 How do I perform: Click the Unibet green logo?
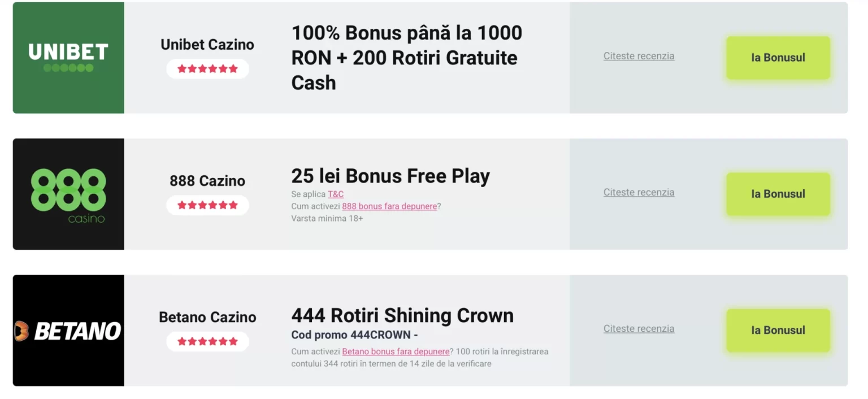(x=68, y=58)
